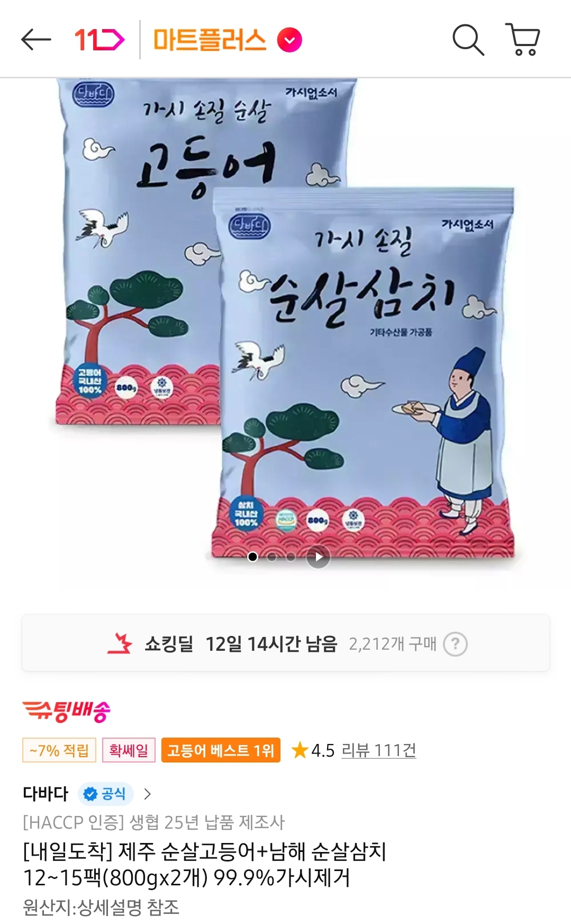Tap the back arrow icon

pos(36,40)
